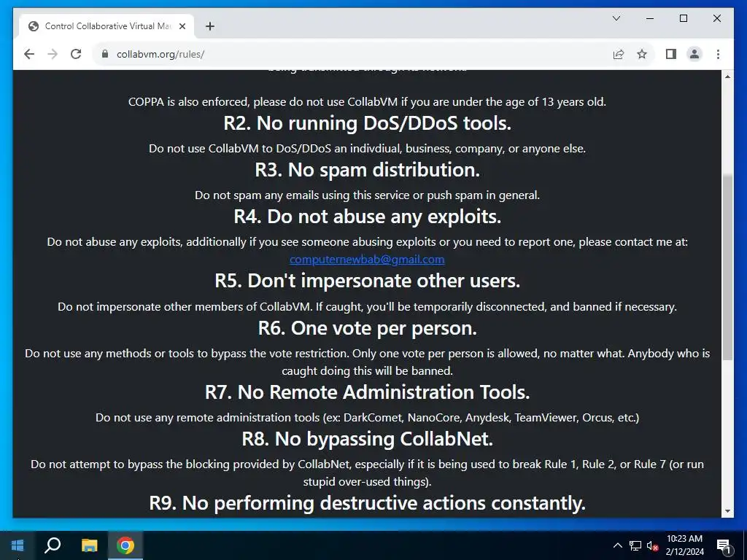Close the Chrome window
This screenshot has height=560, width=747.
point(716,18)
